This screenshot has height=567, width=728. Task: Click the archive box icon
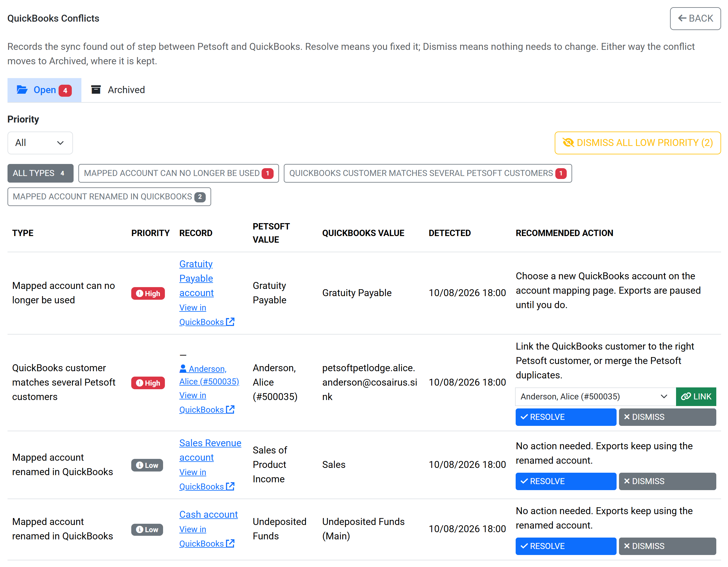pos(96,89)
